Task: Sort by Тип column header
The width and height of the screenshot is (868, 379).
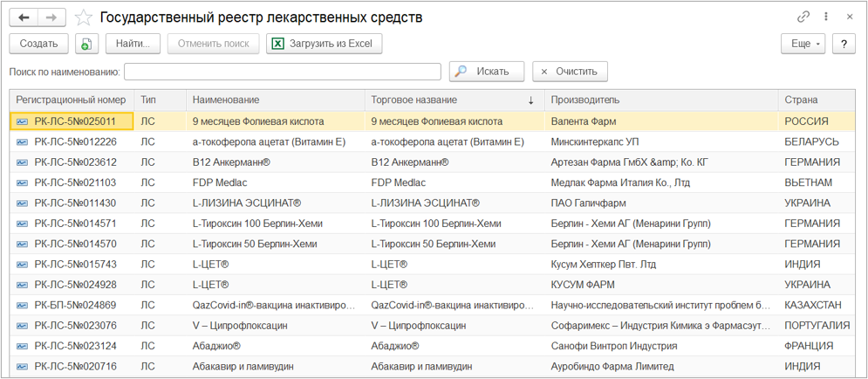Action: (x=161, y=100)
